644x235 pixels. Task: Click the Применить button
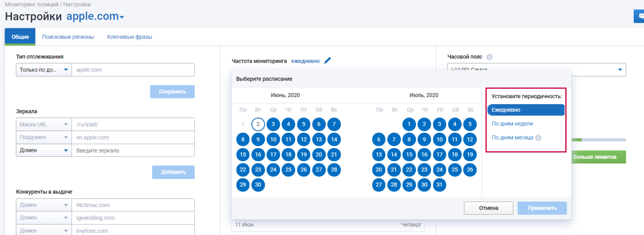pyautogui.click(x=542, y=208)
